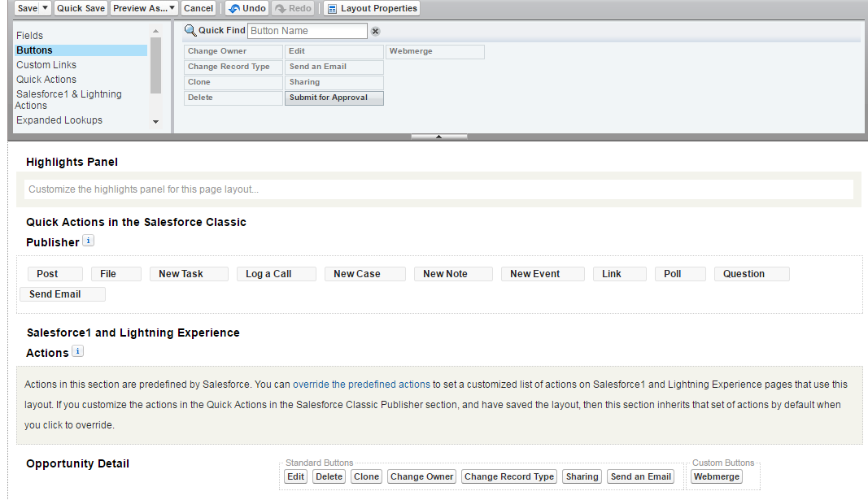The image size is (868, 500).
Task: Type in the Quick Find Button Name field
Action: tap(307, 31)
